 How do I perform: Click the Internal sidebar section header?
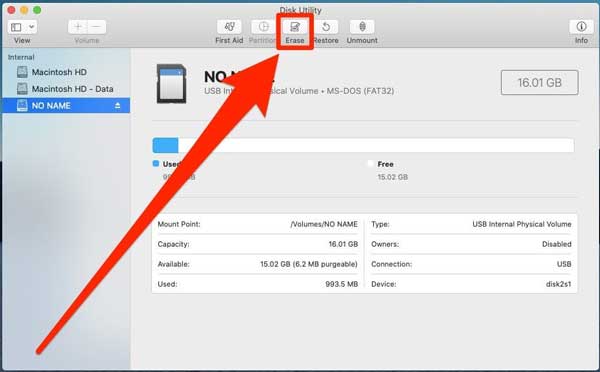[21, 57]
